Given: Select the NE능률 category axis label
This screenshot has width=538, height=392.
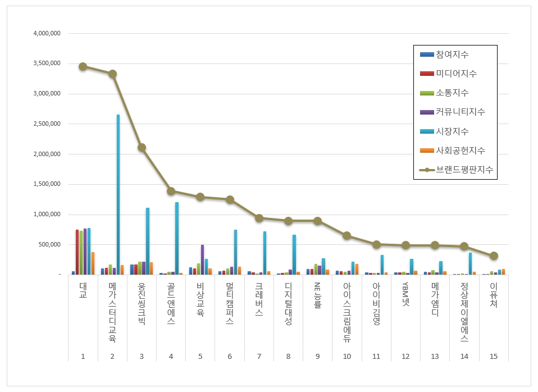Looking at the screenshot, I should coord(317,295).
